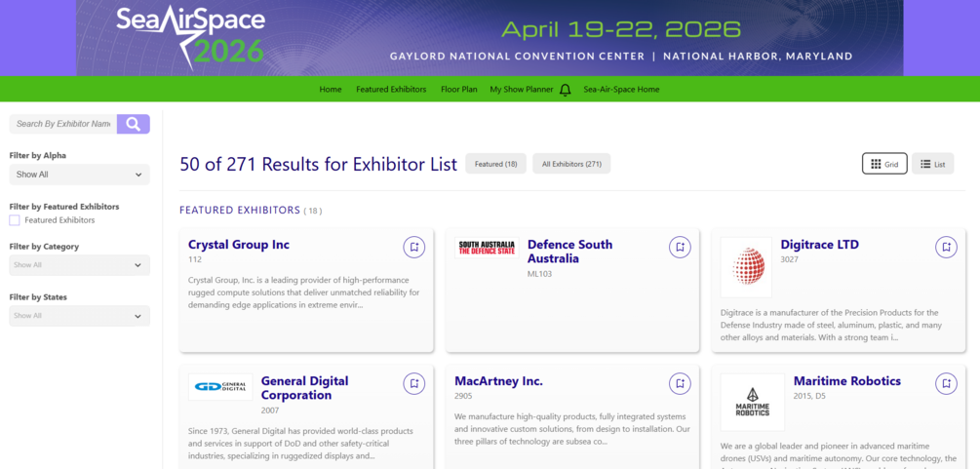
Task: Tick the Featured Exhibitors checkbox
Action: (x=15, y=220)
